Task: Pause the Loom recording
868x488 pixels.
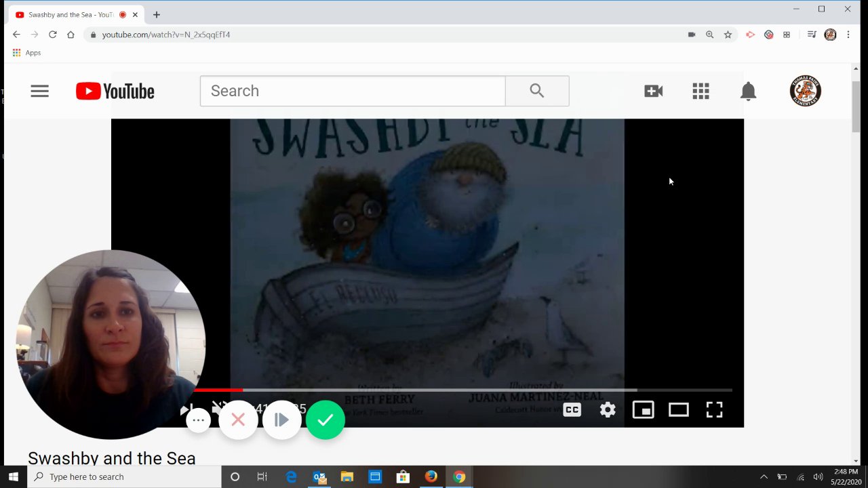Action: pyautogui.click(x=281, y=420)
